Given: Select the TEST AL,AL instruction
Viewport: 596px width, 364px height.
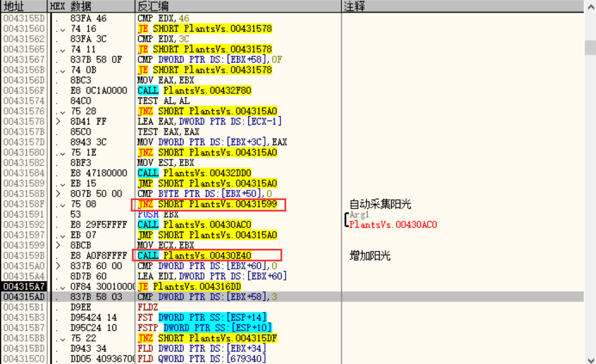Looking at the screenshot, I should tap(163, 101).
